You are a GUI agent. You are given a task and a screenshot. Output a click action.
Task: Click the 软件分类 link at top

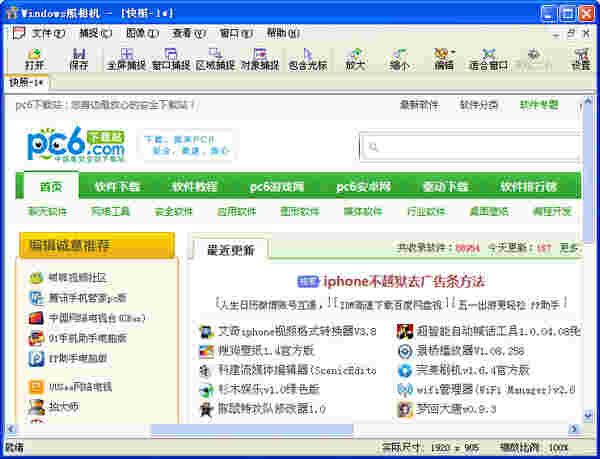pyautogui.click(x=479, y=105)
